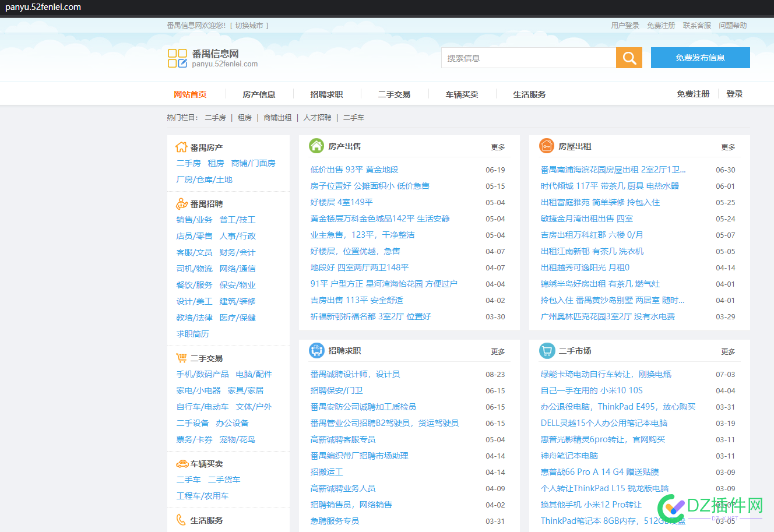
Task: Click the orange search magnifier icon
Action: [629, 58]
